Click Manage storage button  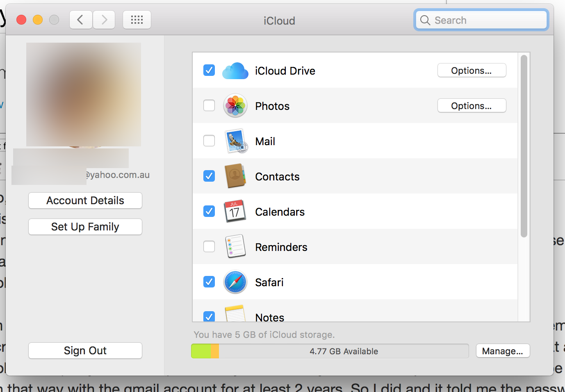pyautogui.click(x=503, y=351)
